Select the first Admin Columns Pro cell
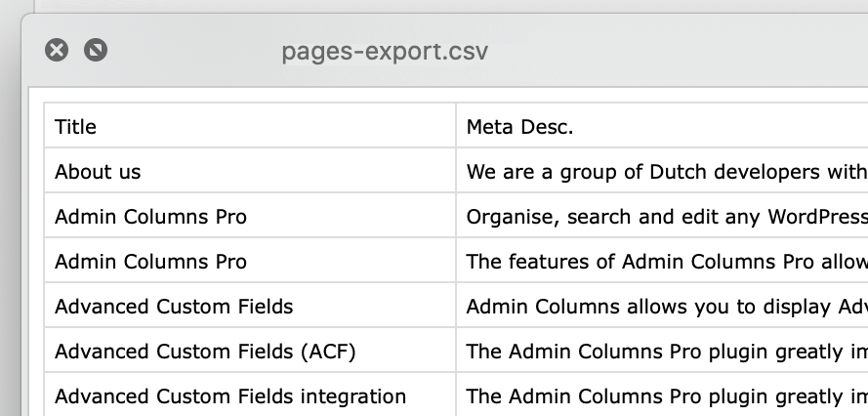868x416 pixels. (x=249, y=217)
